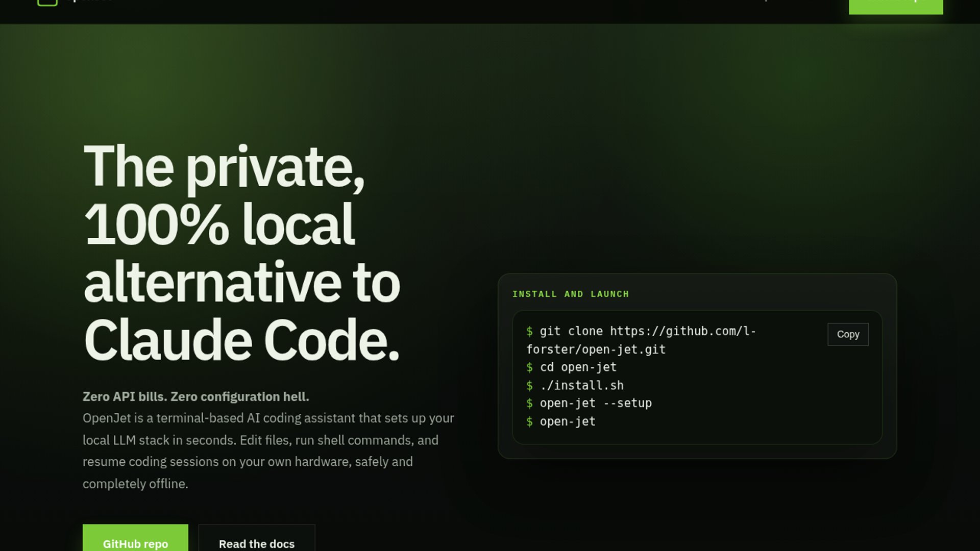The width and height of the screenshot is (980, 551).
Task: Click the 100% local headline line
Action: pyautogui.click(x=219, y=224)
